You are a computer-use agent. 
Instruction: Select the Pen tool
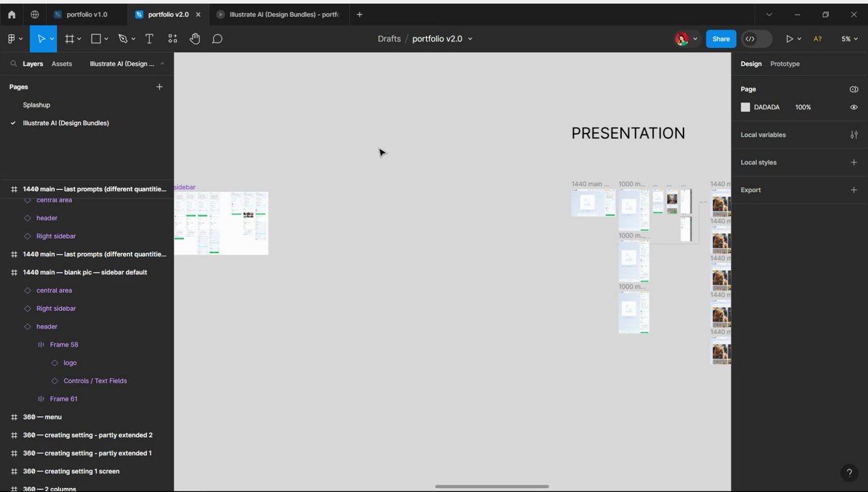point(123,39)
